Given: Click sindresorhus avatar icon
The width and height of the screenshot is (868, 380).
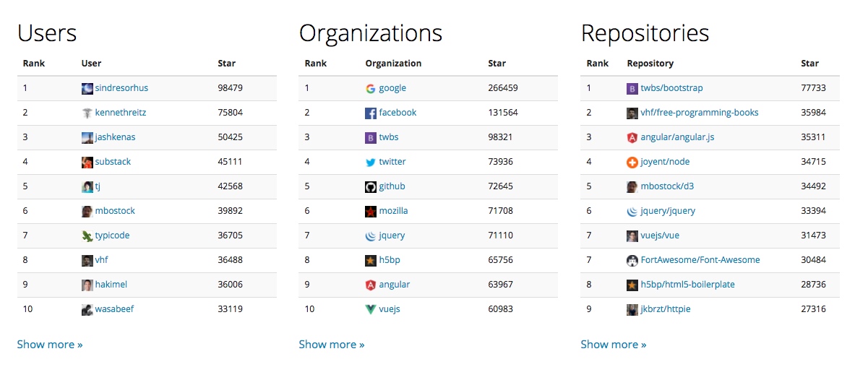Looking at the screenshot, I should (87, 88).
